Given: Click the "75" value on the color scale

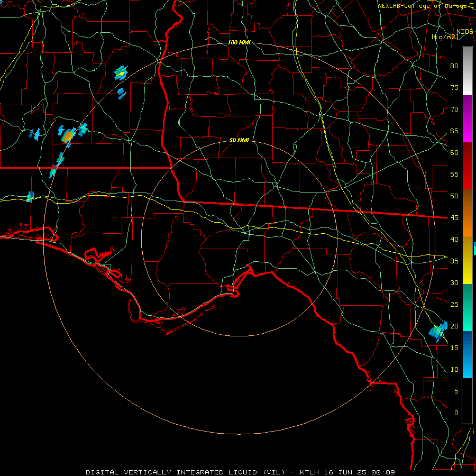Looking at the screenshot, I should 454,87.
